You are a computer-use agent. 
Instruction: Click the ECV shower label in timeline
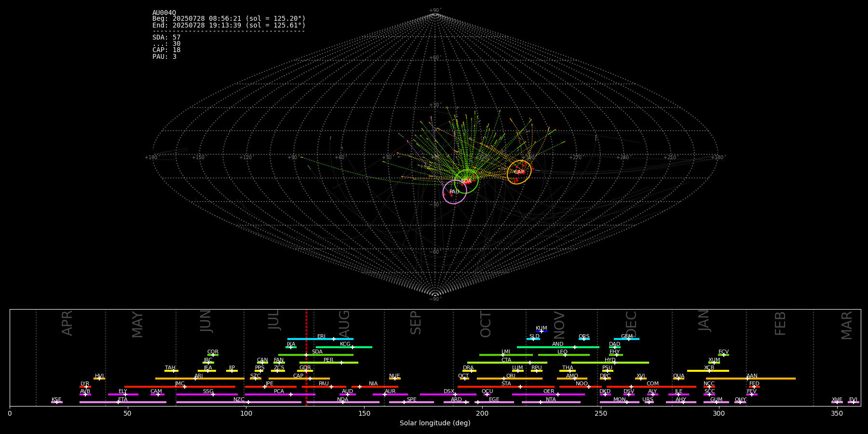click(x=723, y=352)
